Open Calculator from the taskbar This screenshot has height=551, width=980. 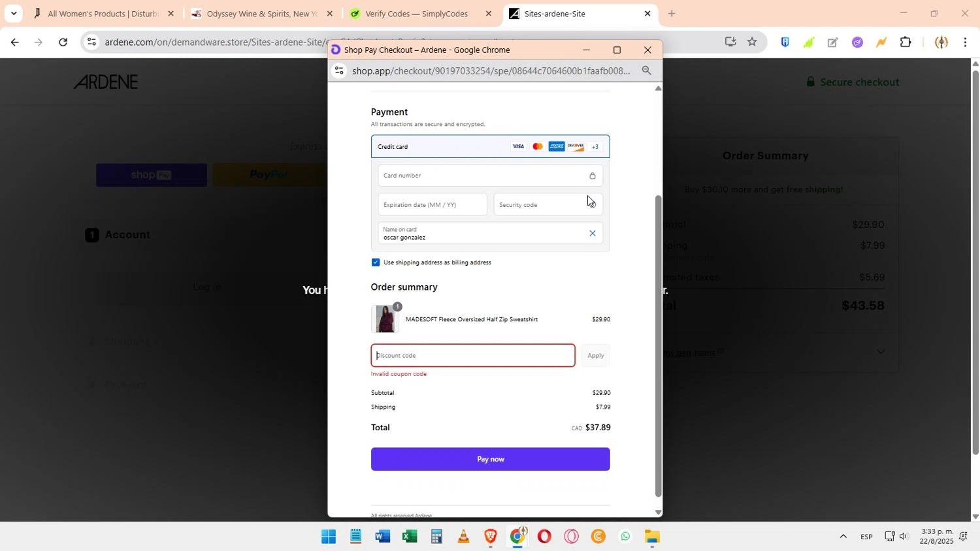(436, 537)
